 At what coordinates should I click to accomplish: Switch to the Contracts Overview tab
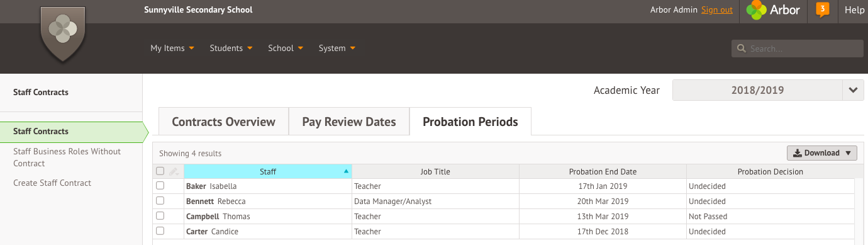pos(223,122)
